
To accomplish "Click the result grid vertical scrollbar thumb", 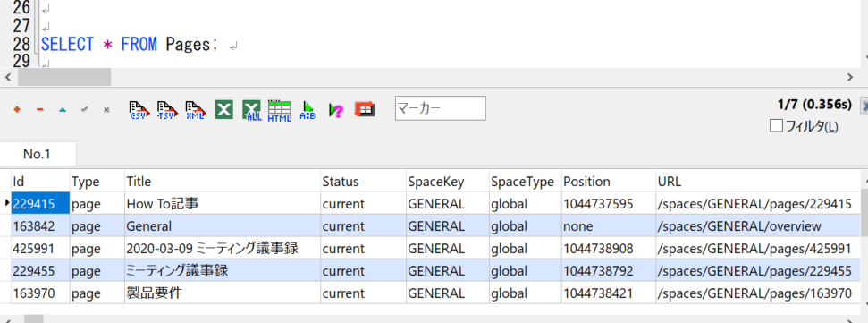I will pos(864,212).
